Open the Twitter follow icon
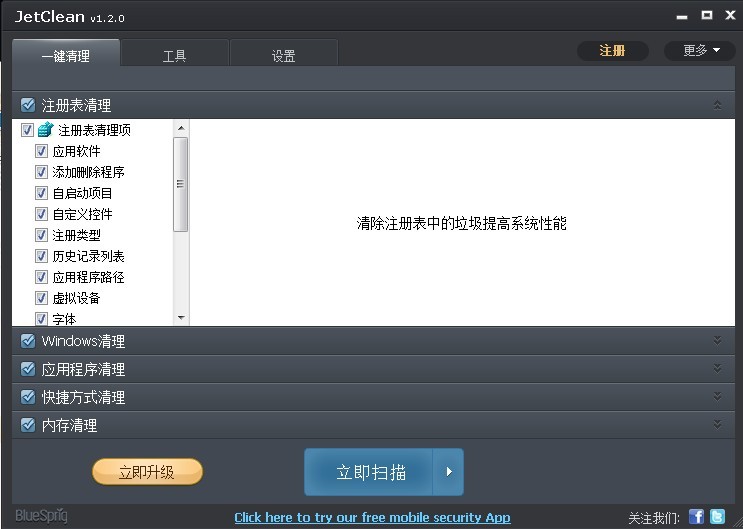The height and width of the screenshot is (529, 743). click(x=717, y=517)
